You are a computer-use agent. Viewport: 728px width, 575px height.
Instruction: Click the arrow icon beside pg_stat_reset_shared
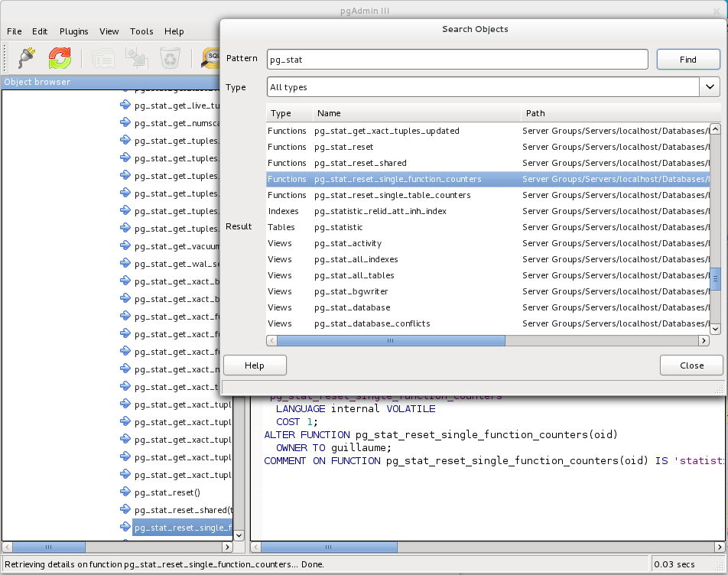point(125,510)
